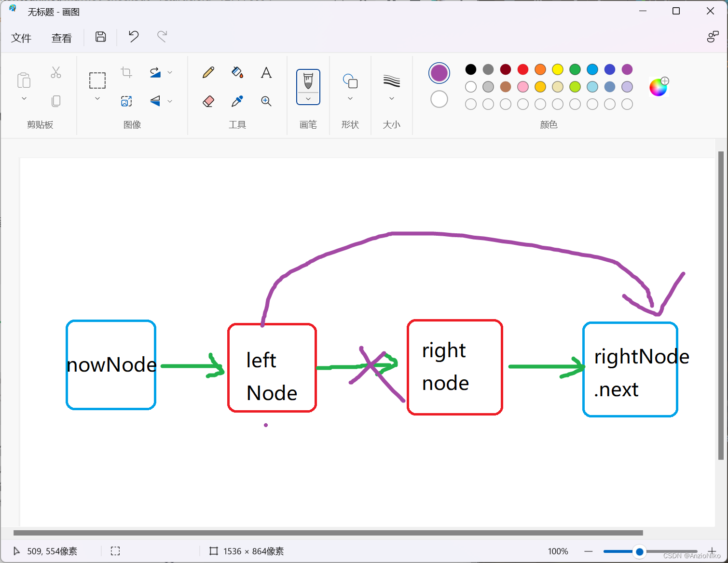Click the Shapes icon
This screenshot has width=728, height=563.
(x=350, y=81)
